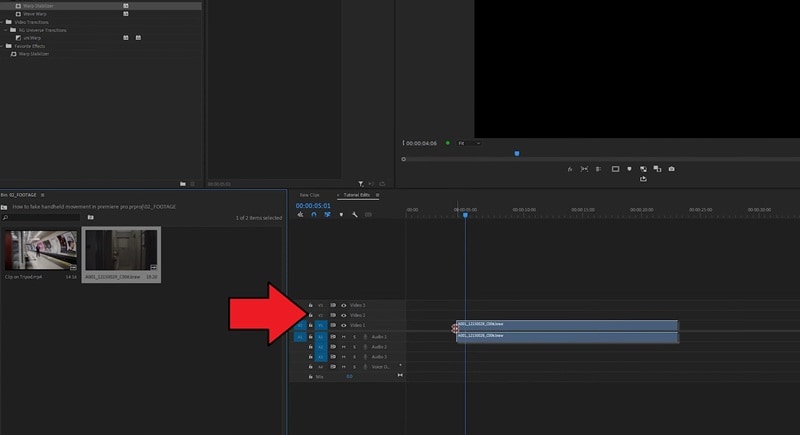Click the bin search field
Screen dimensions: 800x435
coord(42,218)
